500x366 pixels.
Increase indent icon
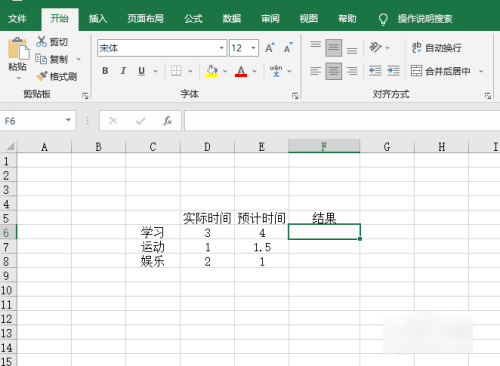(x=393, y=71)
